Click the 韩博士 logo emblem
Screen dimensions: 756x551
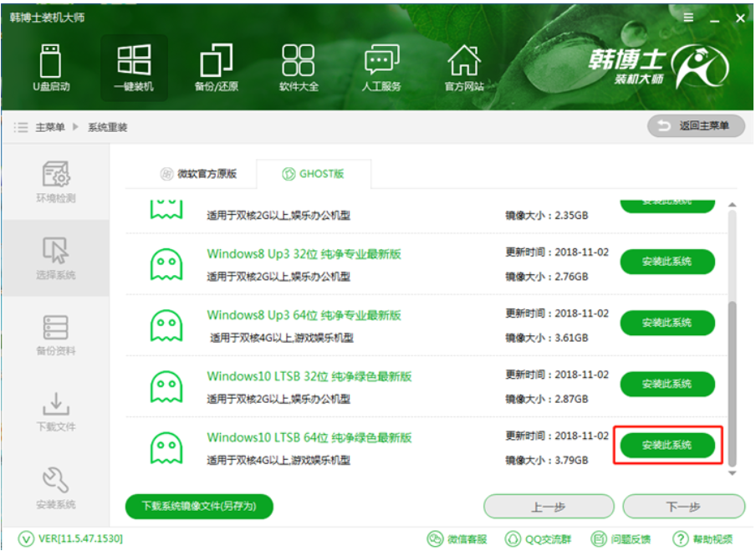tap(700, 67)
